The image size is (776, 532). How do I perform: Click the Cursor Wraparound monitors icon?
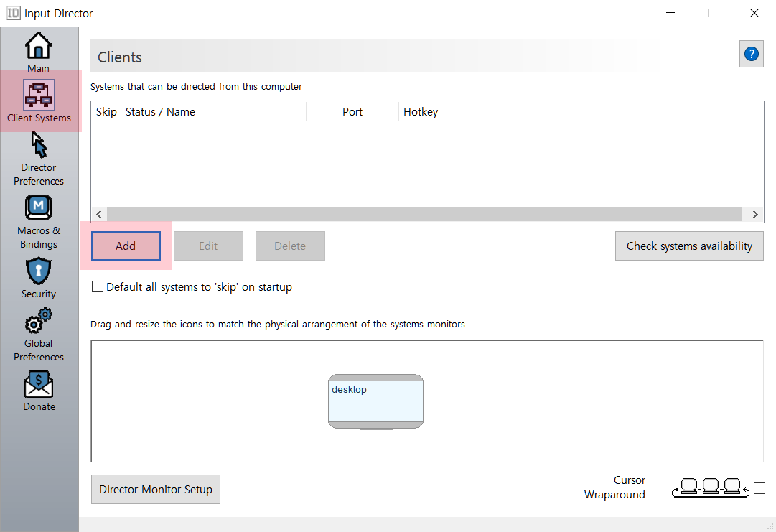click(x=710, y=487)
